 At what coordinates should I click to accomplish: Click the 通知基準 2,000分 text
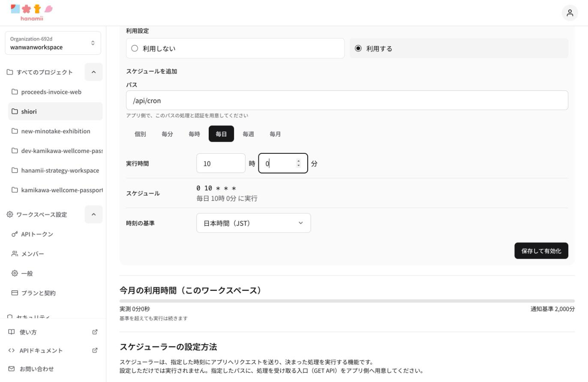tap(552, 309)
